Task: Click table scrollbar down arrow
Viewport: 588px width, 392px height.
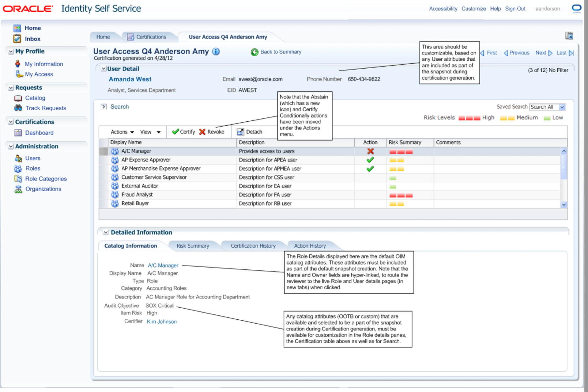Action: point(564,204)
